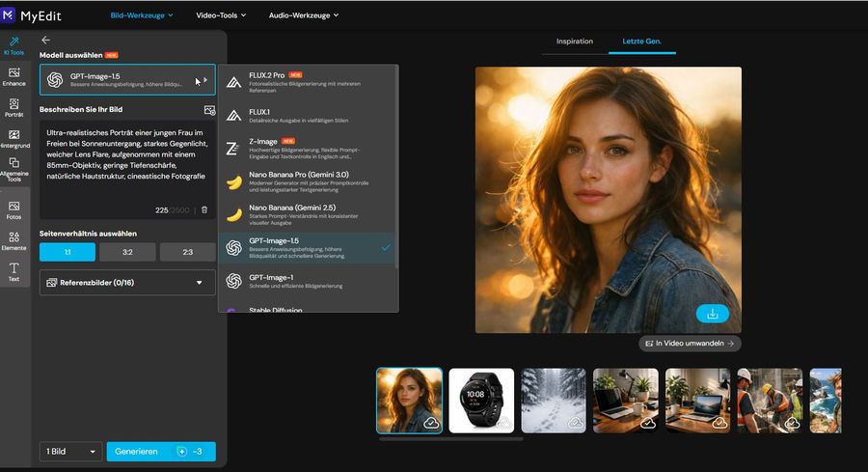Choose Nano Banana Pro (Gemini 3.0)
The width and height of the screenshot is (868, 472).
point(308,181)
